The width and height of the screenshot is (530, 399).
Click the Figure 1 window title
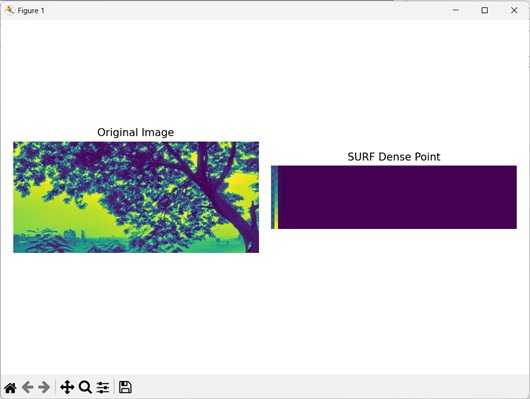click(x=31, y=11)
